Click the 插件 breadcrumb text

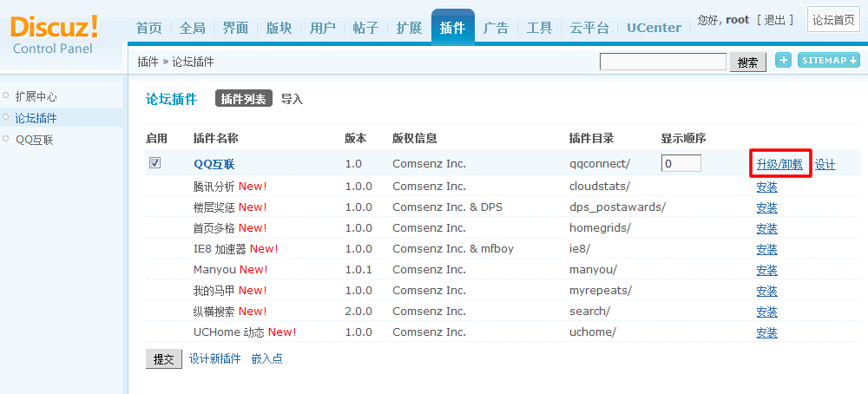(148, 62)
